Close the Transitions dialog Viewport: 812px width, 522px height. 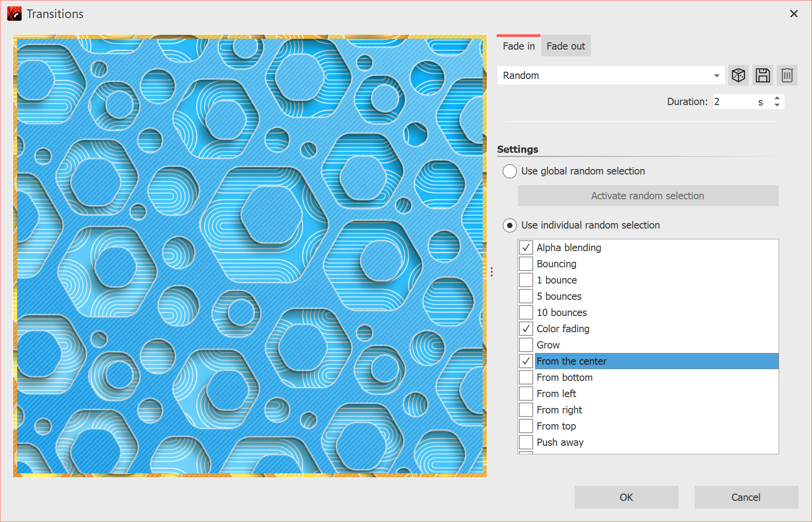pyautogui.click(x=794, y=14)
